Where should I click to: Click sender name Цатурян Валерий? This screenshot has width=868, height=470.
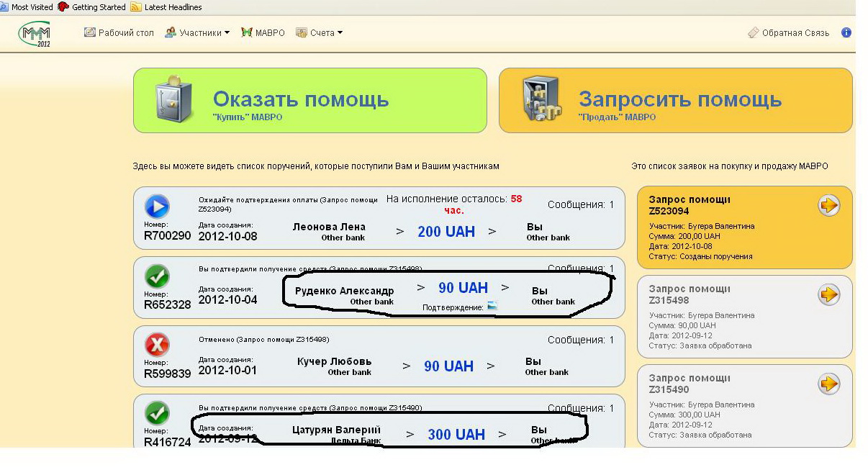[x=336, y=430]
